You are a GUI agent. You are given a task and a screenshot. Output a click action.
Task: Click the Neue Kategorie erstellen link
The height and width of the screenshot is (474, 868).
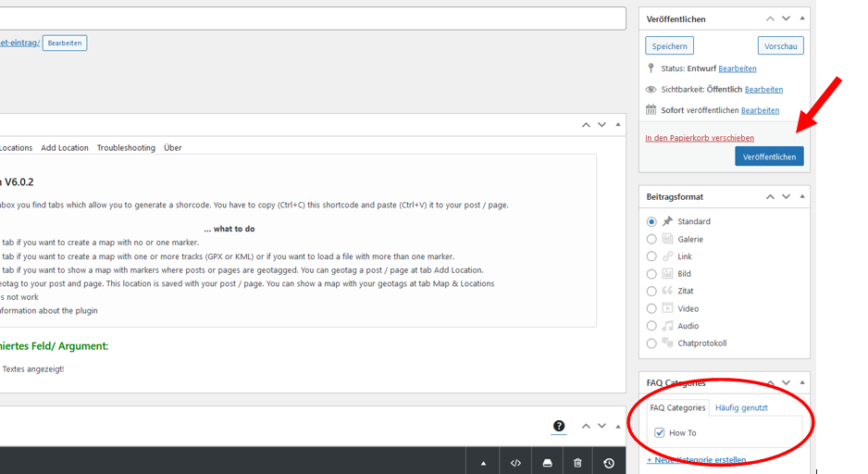click(x=697, y=459)
